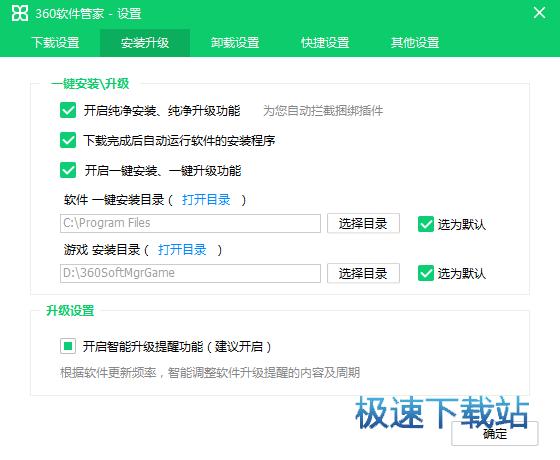Image resolution: width=560 pixels, height=460 pixels.
Task: Toggle 选为默认 for software install directory
Action: pyautogui.click(x=426, y=224)
